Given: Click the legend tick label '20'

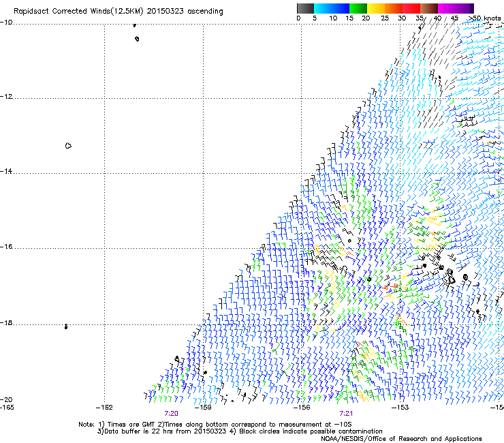Looking at the screenshot, I should point(366,18).
